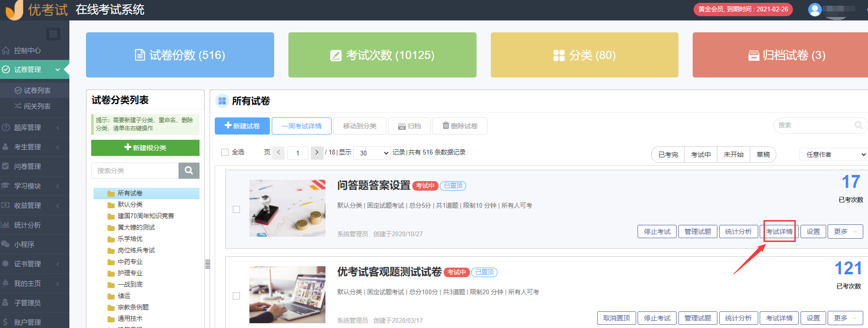
Task: Open 子管理员 in sidebar
Action: point(35,303)
